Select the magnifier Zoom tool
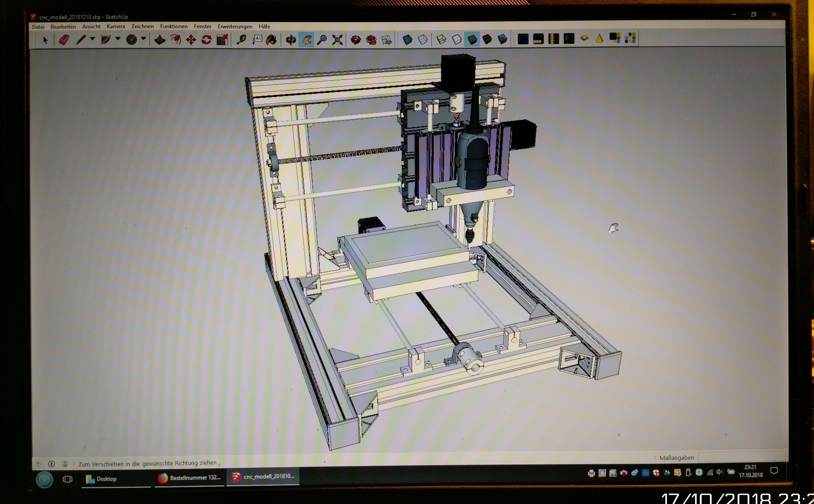 [322, 39]
